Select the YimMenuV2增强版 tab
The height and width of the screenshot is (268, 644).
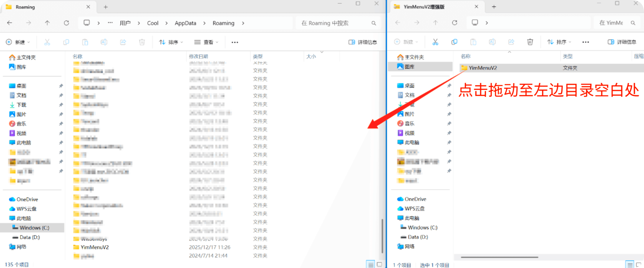click(424, 7)
